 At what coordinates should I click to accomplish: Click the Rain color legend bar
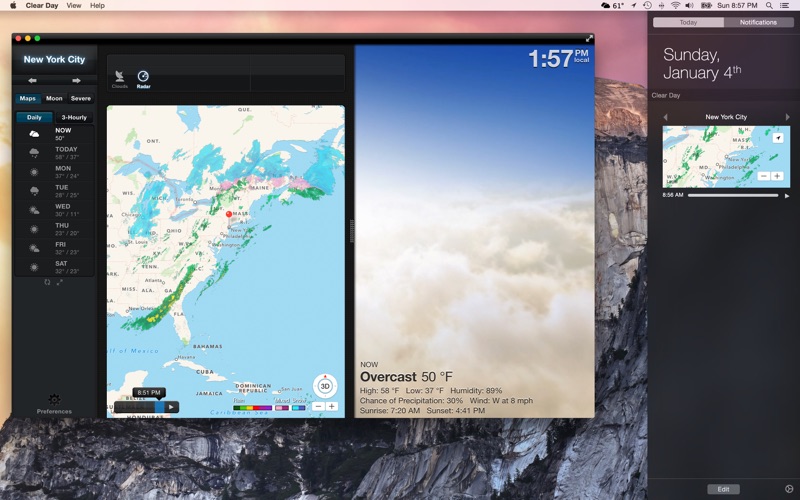pyautogui.click(x=252, y=408)
